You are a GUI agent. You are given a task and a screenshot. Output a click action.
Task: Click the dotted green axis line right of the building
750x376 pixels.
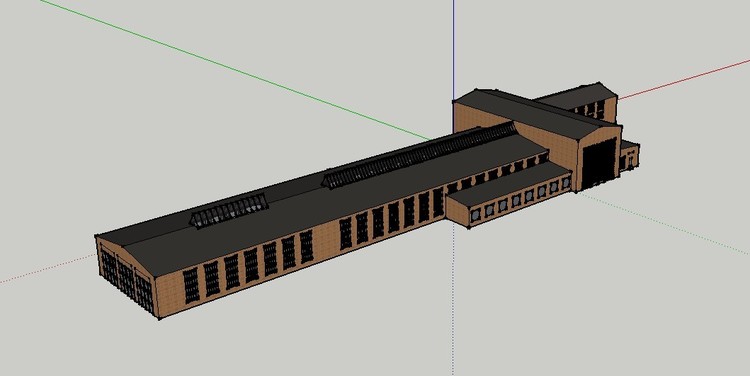[665, 224]
